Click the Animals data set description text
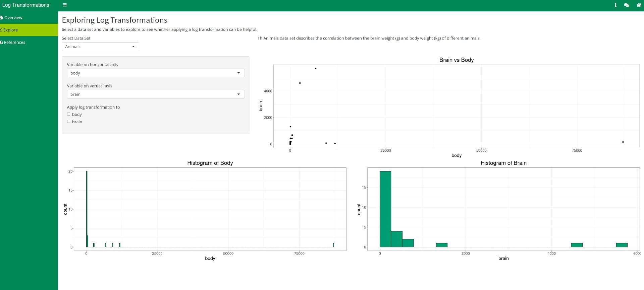Viewport: 644px width, 290px height. tap(369, 38)
